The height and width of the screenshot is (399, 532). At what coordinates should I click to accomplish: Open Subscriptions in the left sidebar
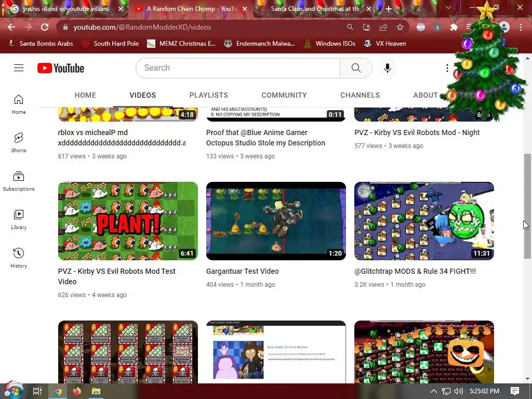coord(19,181)
